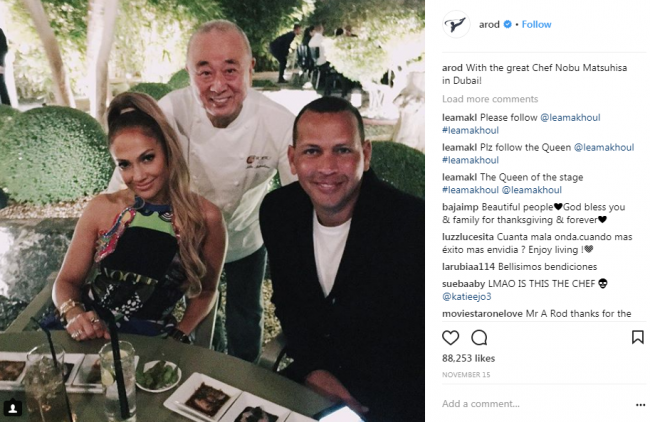The height and width of the screenshot is (422, 650).
Task: Open the #leamakhoul hashtag in the first comment
Action: point(471,130)
